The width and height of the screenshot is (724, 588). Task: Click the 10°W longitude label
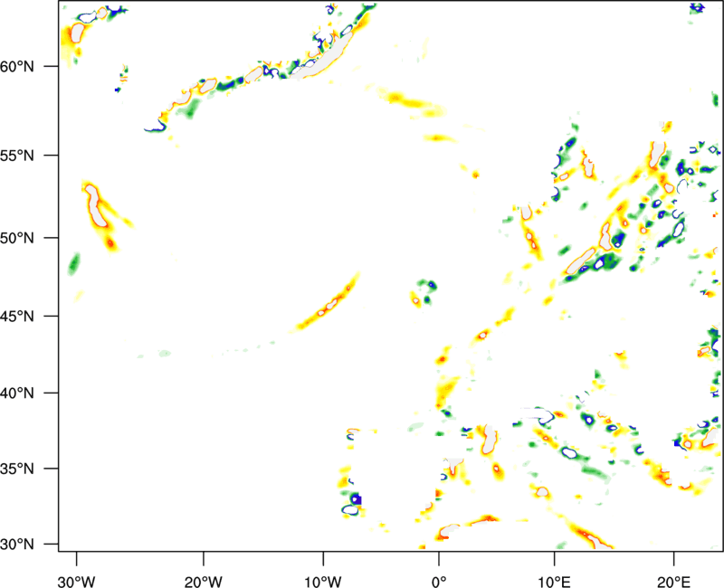pos(323,582)
